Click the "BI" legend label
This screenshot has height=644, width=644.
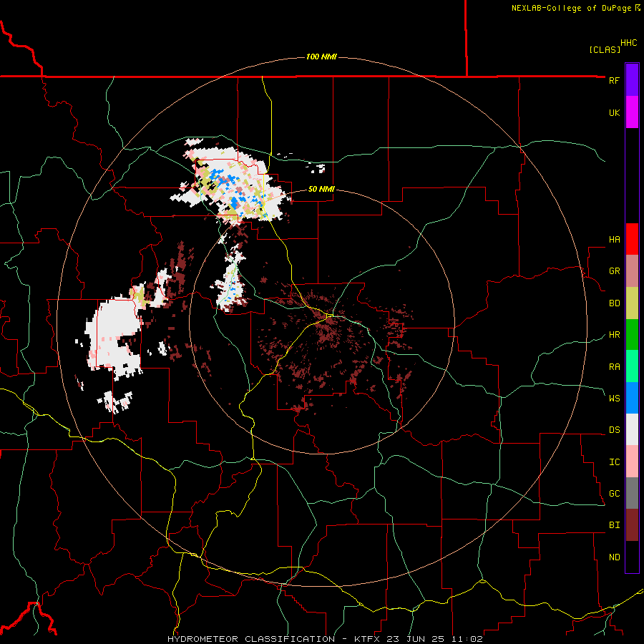pos(614,525)
